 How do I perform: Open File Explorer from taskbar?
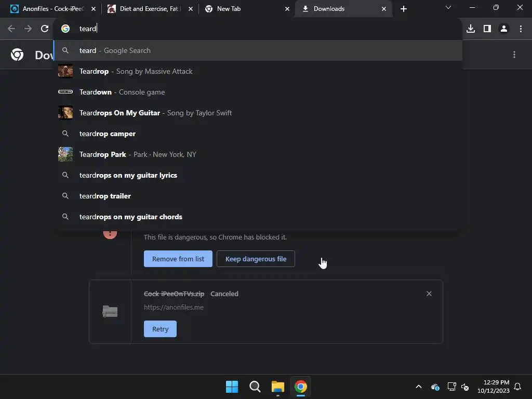click(277, 387)
